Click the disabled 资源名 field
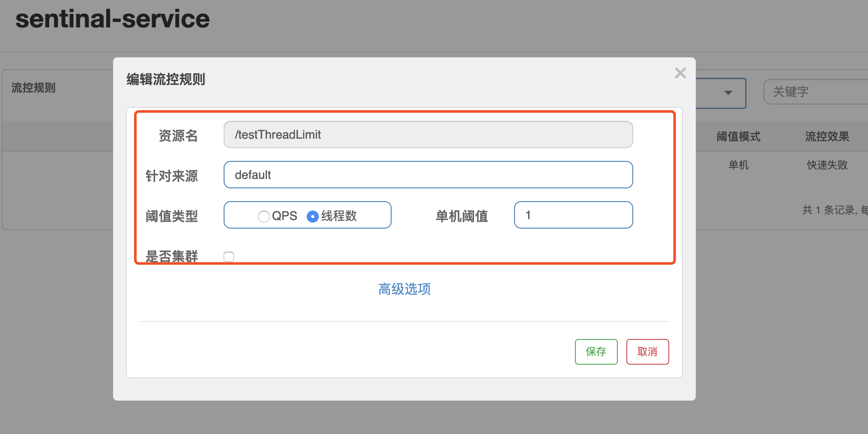Screen dimensions: 868x434 click(428, 134)
